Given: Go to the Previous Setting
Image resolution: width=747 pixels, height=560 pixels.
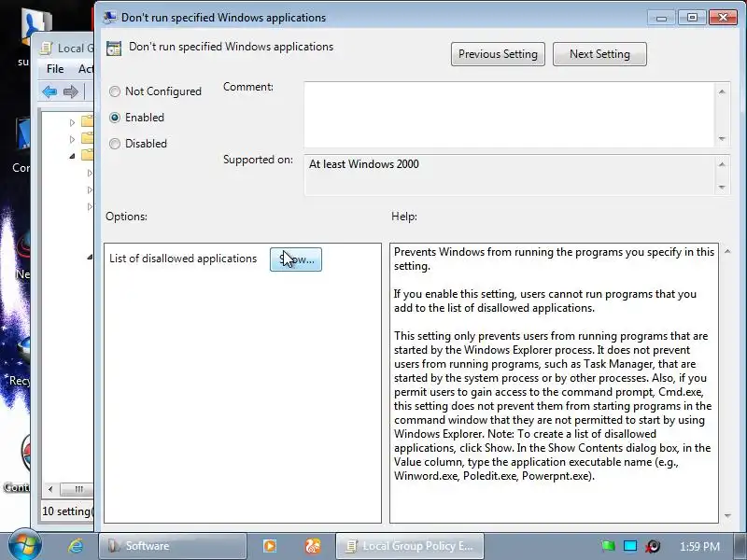Looking at the screenshot, I should tap(498, 54).
